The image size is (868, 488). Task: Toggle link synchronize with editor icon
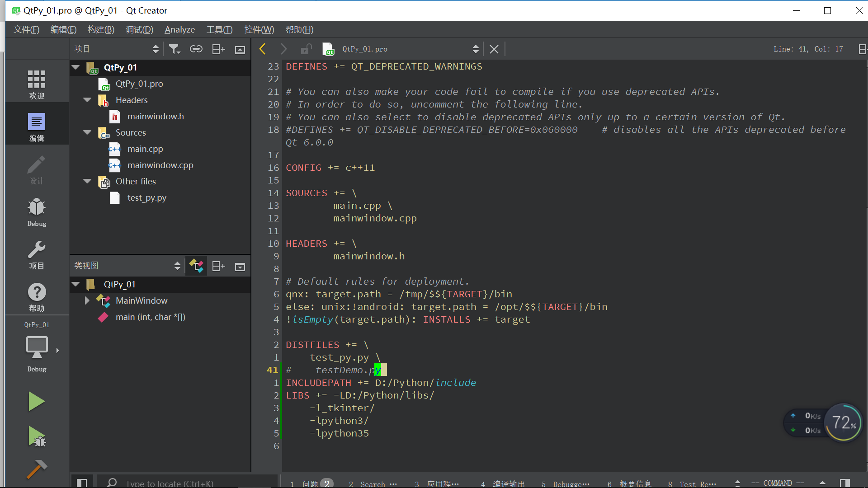point(196,49)
